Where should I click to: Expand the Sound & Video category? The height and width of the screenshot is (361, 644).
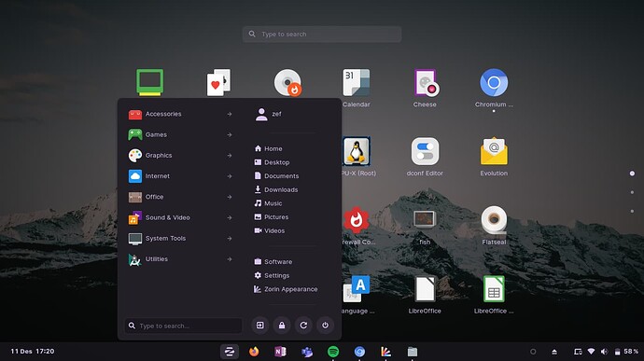180,217
